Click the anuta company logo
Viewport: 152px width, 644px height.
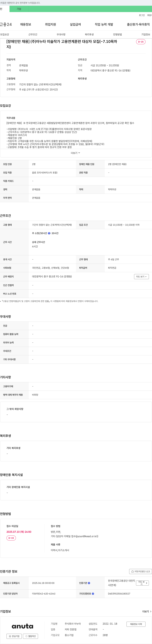click(22, 626)
